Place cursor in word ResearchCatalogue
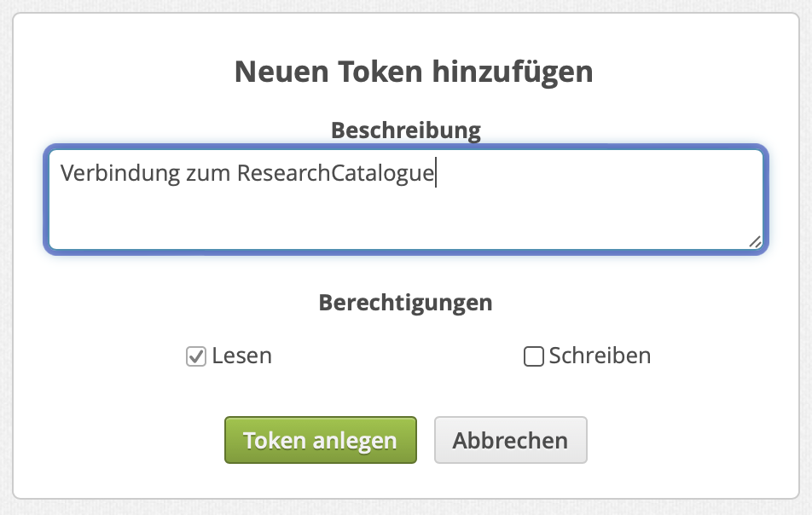The height and width of the screenshot is (515, 812). coord(335,174)
